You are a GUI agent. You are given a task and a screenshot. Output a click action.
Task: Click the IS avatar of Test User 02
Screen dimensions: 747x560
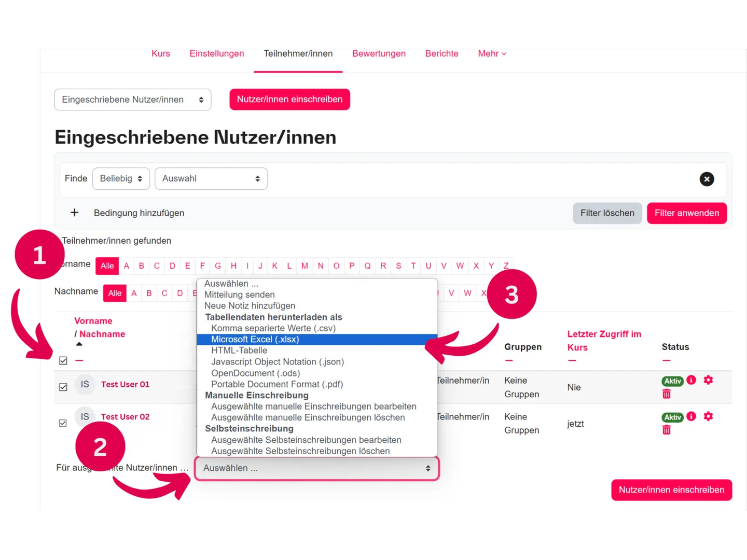(x=85, y=417)
